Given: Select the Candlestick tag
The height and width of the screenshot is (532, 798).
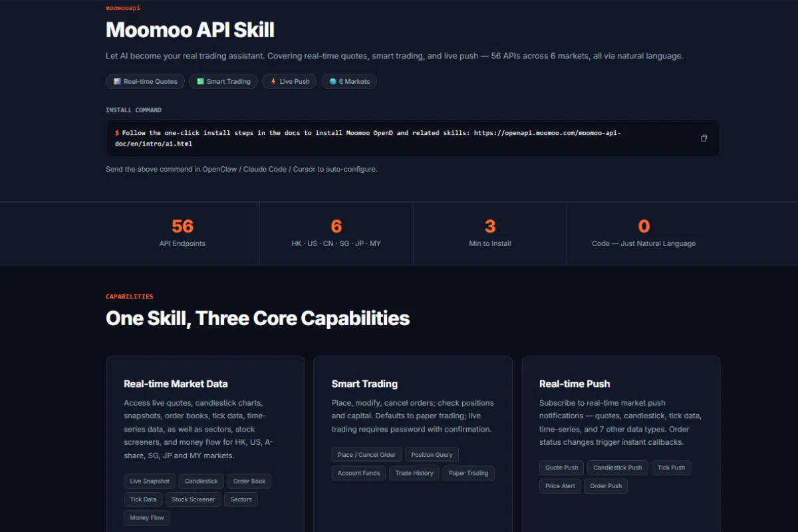Looking at the screenshot, I should 201,481.
